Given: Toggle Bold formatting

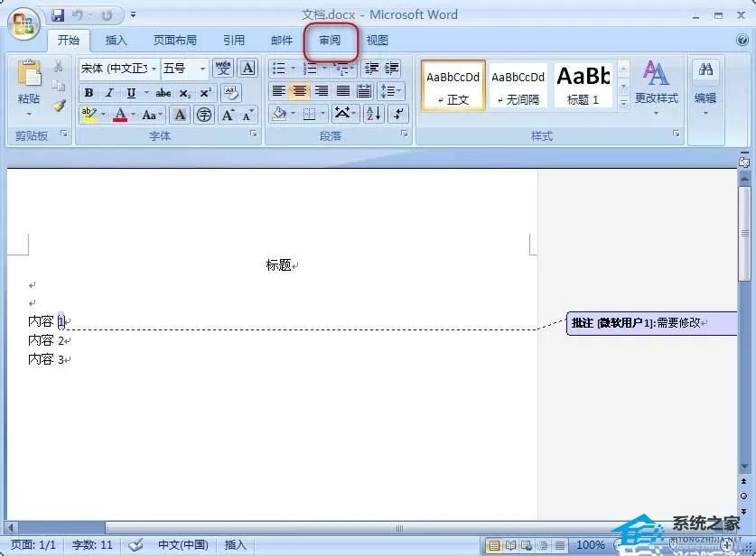Looking at the screenshot, I should coord(89,93).
